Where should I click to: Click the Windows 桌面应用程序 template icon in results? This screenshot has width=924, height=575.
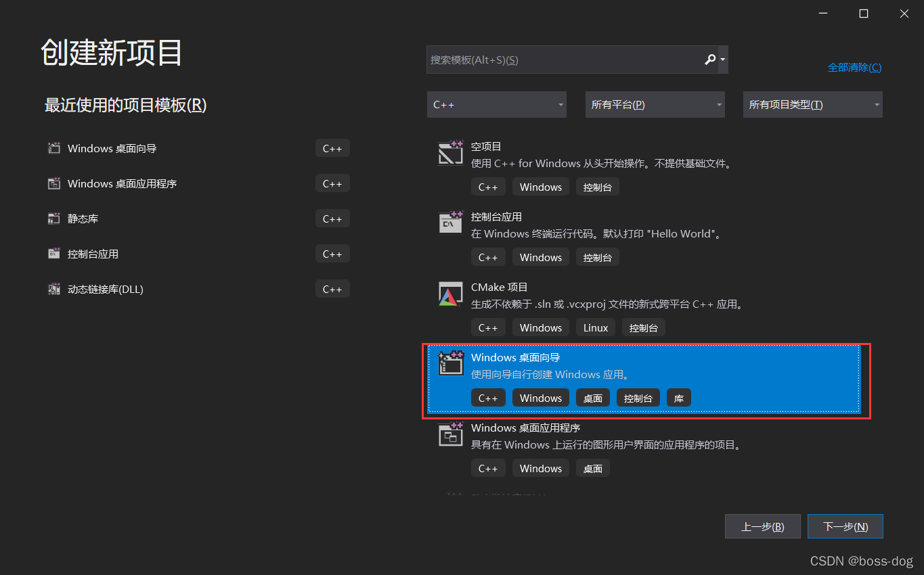click(451, 434)
